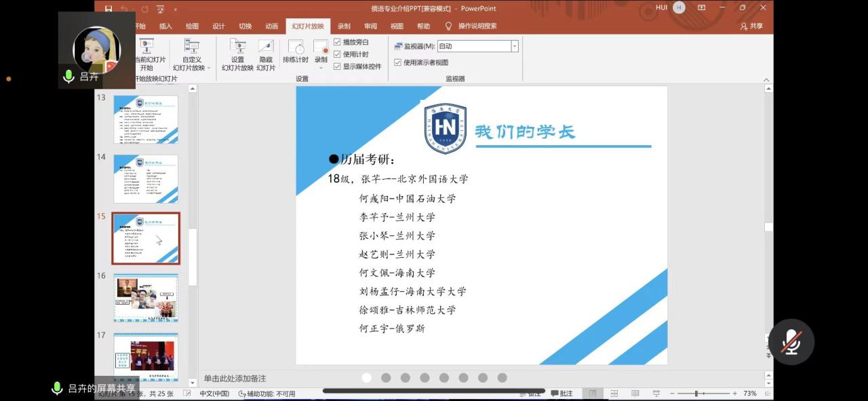Select slide 16 thumbnail
The image size is (868, 401).
click(x=146, y=299)
